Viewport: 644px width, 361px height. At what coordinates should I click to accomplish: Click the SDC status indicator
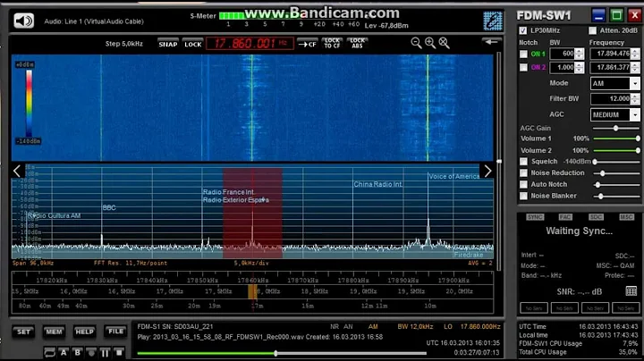[596, 217]
